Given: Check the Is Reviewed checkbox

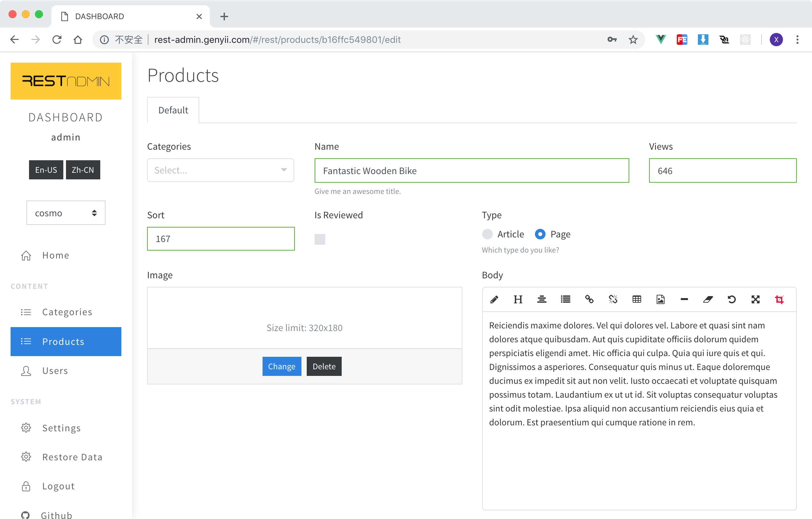Looking at the screenshot, I should pyautogui.click(x=320, y=239).
